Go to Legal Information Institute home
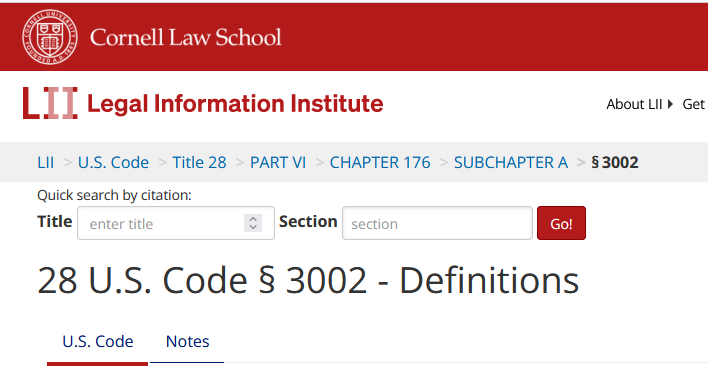This screenshot has height=380, width=708. pos(235,103)
